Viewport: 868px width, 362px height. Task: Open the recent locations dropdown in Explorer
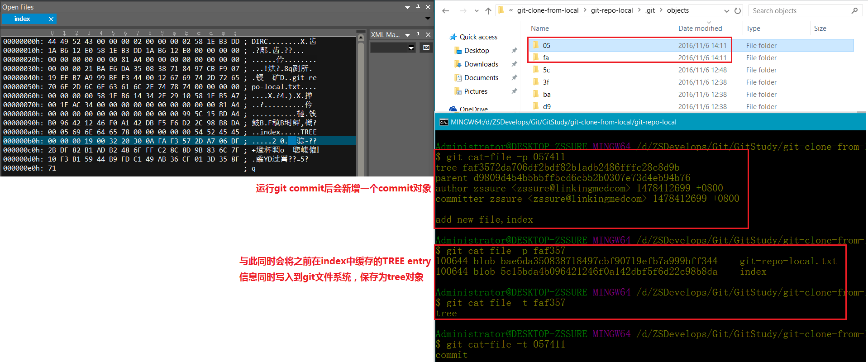[x=477, y=11]
